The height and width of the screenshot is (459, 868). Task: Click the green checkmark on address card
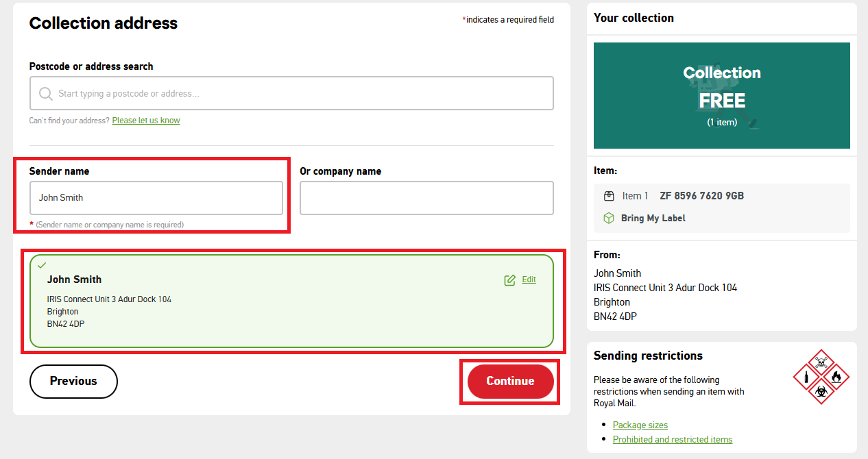[x=42, y=265]
